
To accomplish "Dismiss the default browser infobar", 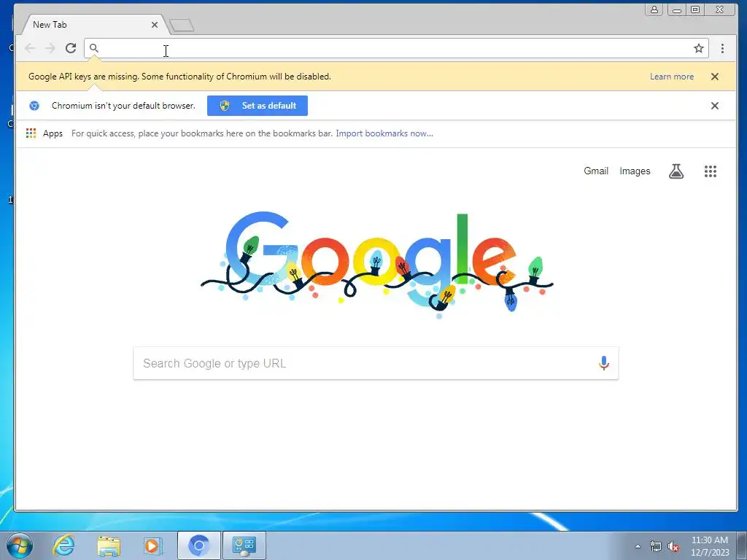I will [x=715, y=106].
